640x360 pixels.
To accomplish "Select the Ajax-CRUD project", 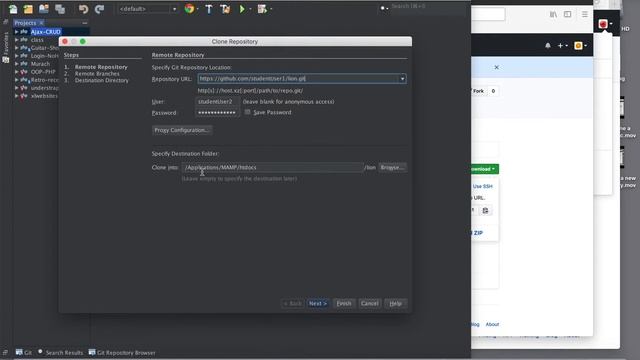I will coord(46,32).
